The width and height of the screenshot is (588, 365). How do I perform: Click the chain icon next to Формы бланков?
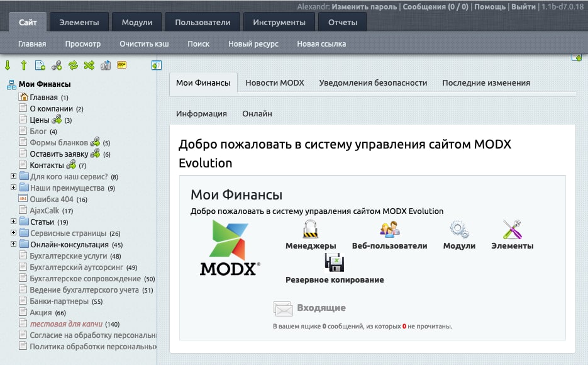[x=95, y=142]
